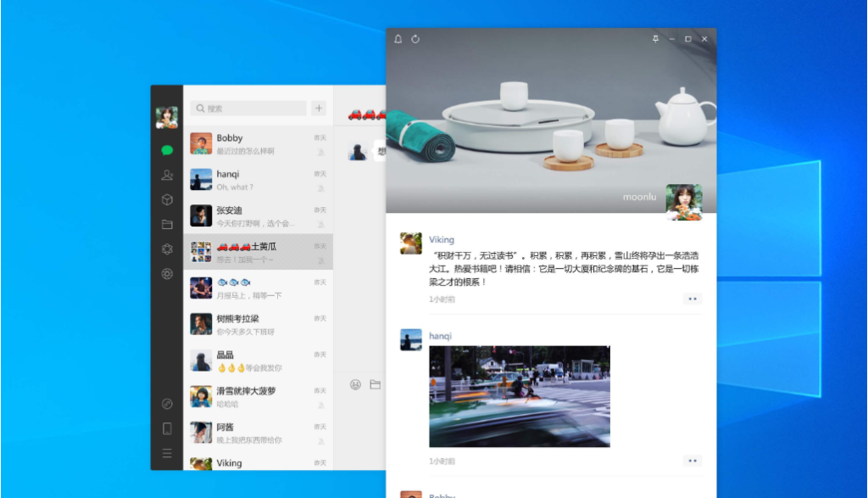Screen dimensions: 868x498
Task: Select the 张安迪 chat
Action: point(258,216)
